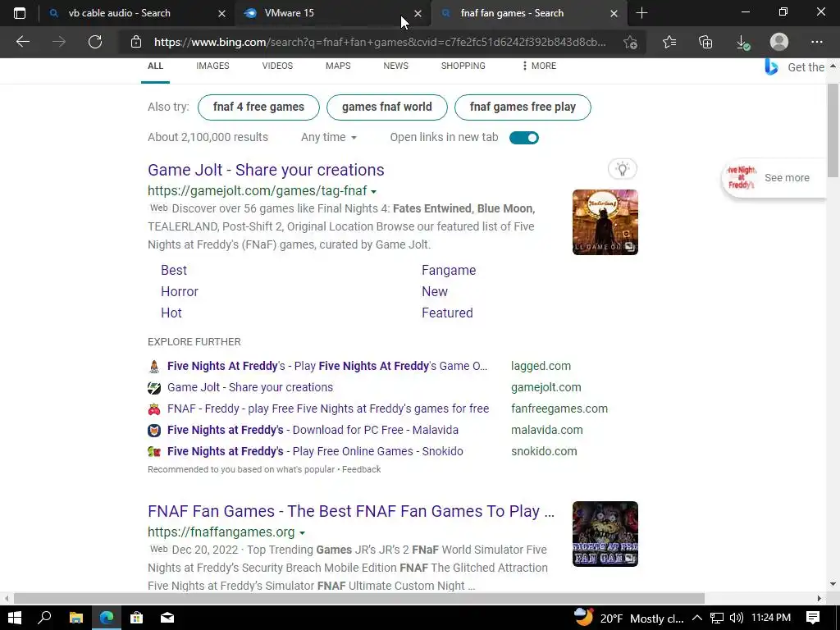Open the Collections panel
Viewport: 840px width, 630px height.
coord(705,42)
